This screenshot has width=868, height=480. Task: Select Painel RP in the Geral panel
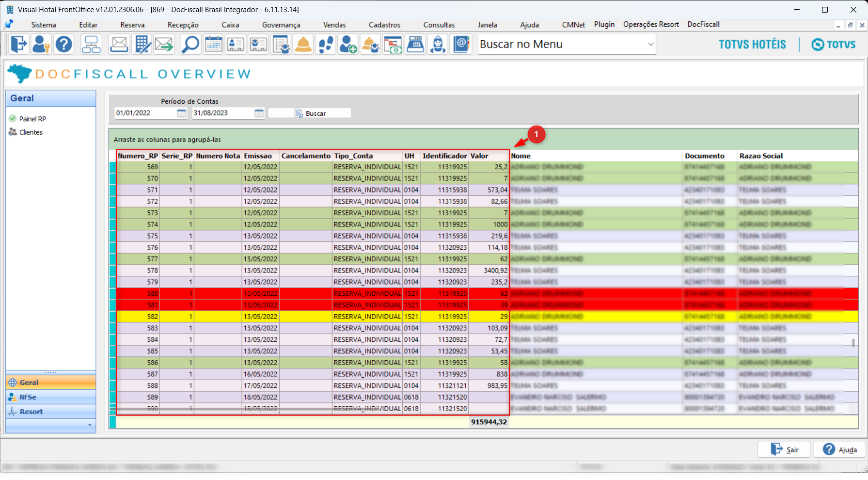pyautogui.click(x=32, y=119)
